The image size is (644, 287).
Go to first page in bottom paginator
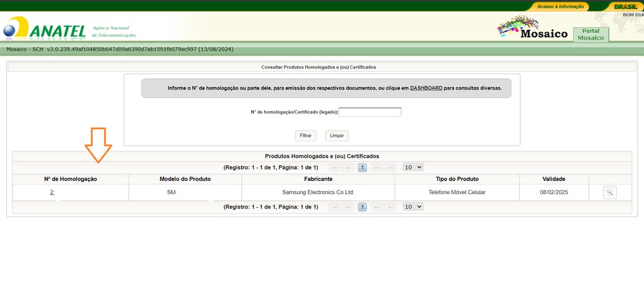click(x=334, y=207)
